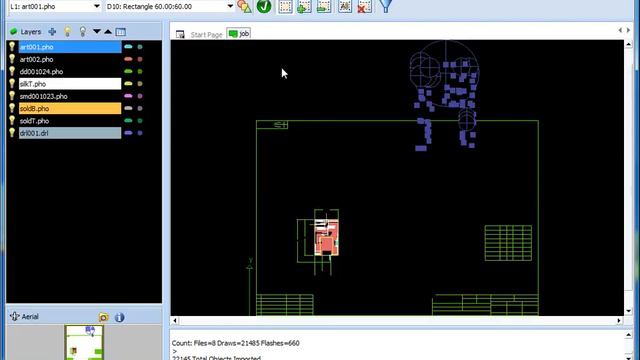Click the shapes icon beside aperture dropdown
The height and width of the screenshot is (360, 640).
(x=244, y=7)
